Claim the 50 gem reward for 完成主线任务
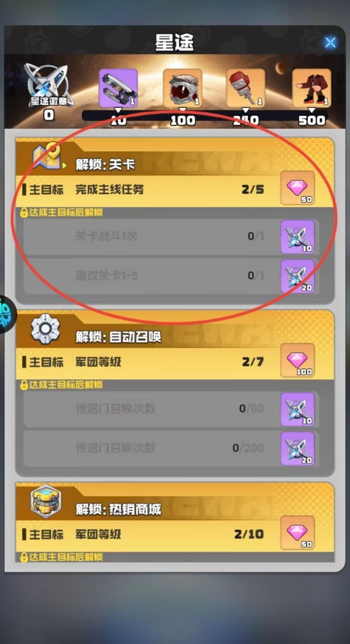350x644 pixels. (297, 188)
